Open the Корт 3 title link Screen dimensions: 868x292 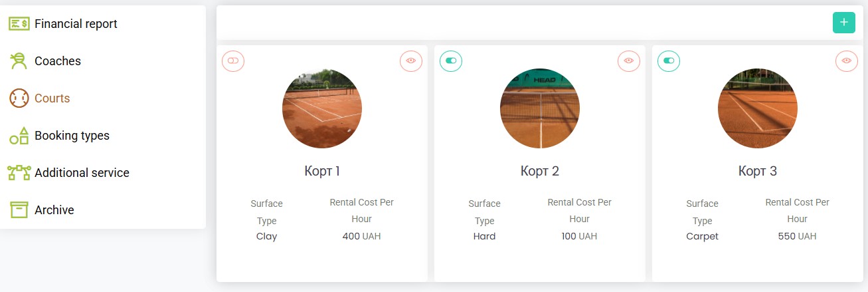758,172
